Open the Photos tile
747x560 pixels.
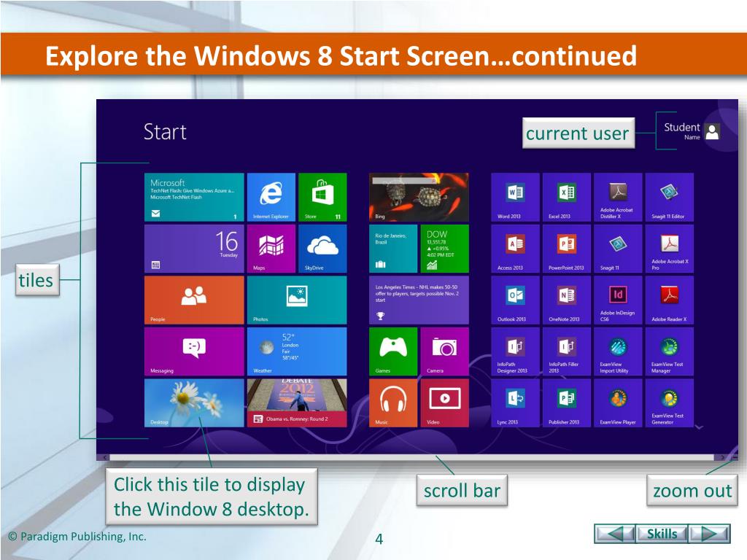[x=297, y=300]
